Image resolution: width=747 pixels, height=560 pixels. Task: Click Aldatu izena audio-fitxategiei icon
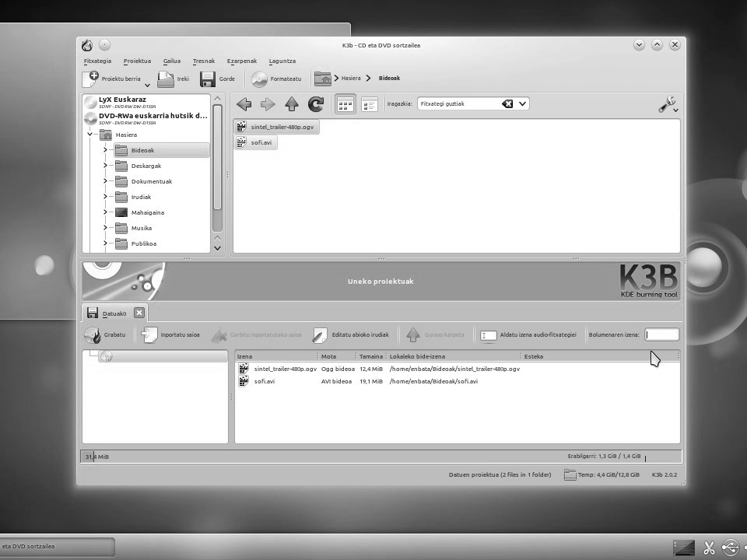coord(489,335)
